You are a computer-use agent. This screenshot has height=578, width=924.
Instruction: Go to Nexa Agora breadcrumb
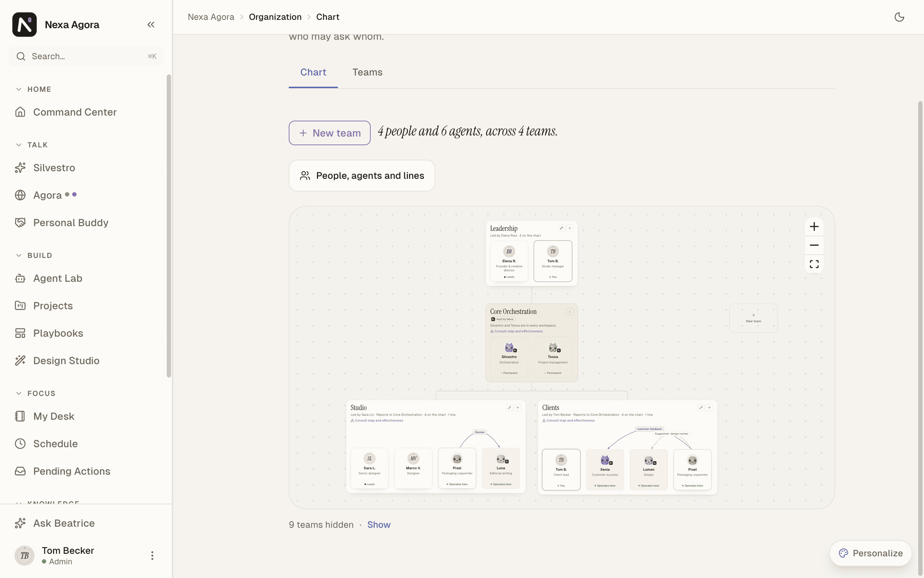click(x=211, y=17)
